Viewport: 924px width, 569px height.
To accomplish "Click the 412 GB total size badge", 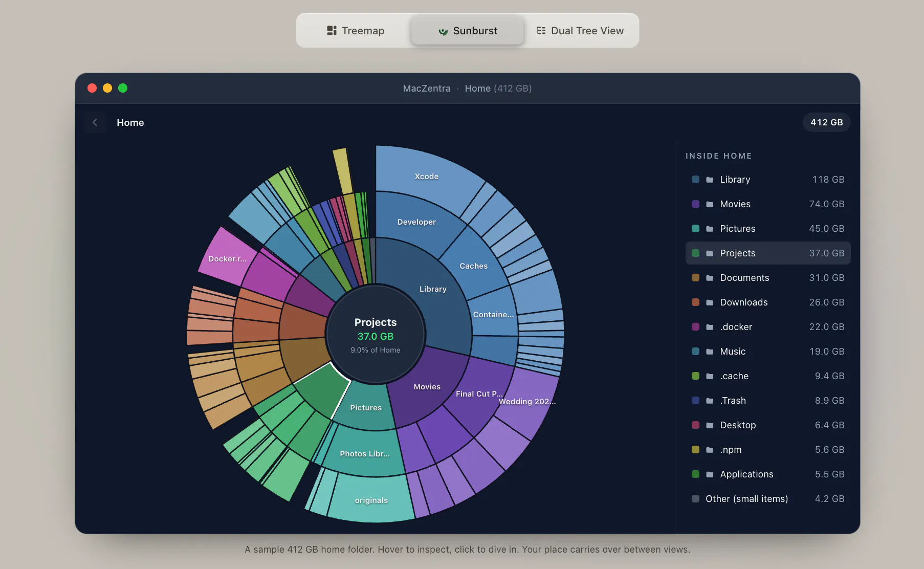I will pos(826,122).
